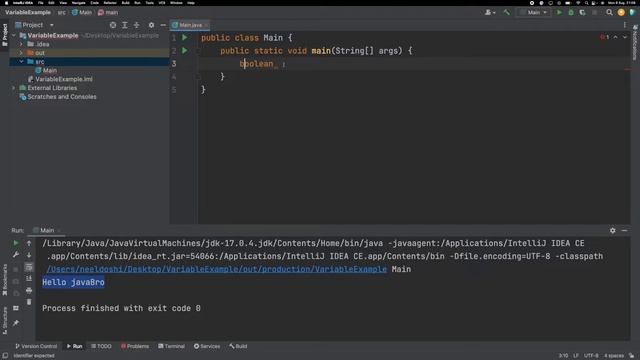Toggle the Bookmarks tool window stripe
The image size is (640, 360).
tap(5, 280)
